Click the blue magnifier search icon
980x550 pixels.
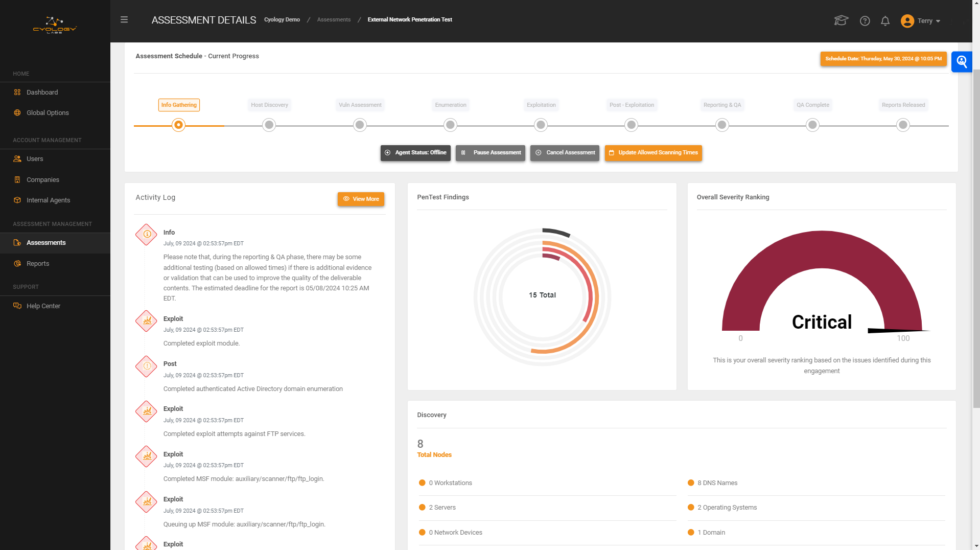[x=962, y=62]
